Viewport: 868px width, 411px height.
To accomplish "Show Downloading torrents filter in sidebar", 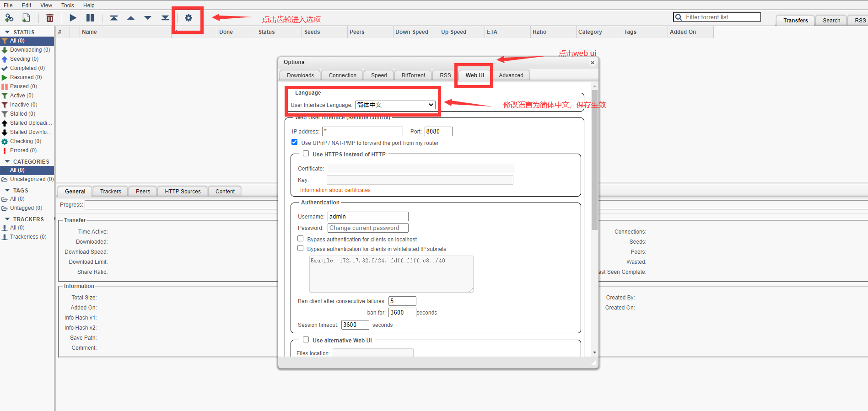I will (x=30, y=50).
